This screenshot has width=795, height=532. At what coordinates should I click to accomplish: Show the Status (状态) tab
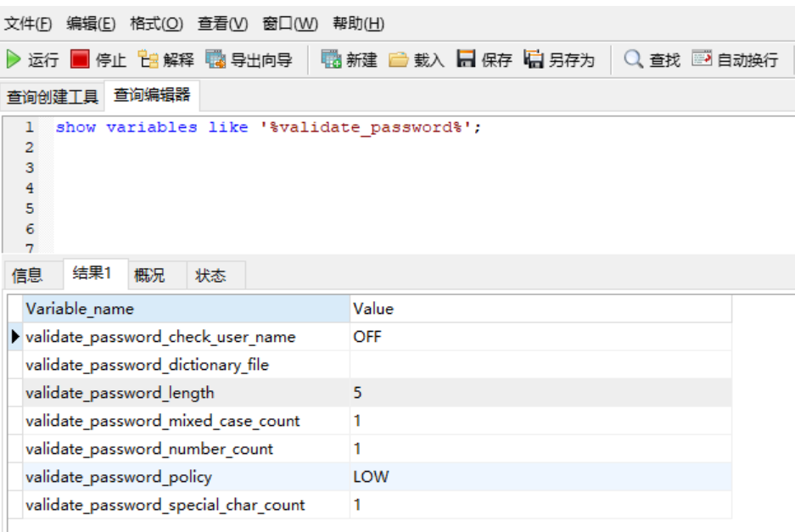(x=210, y=276)
